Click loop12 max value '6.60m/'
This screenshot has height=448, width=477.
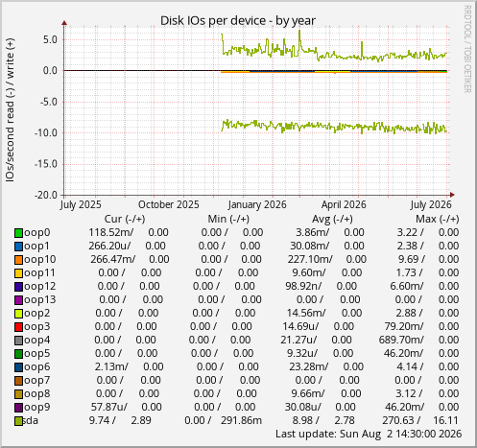(x=407, y=286)
